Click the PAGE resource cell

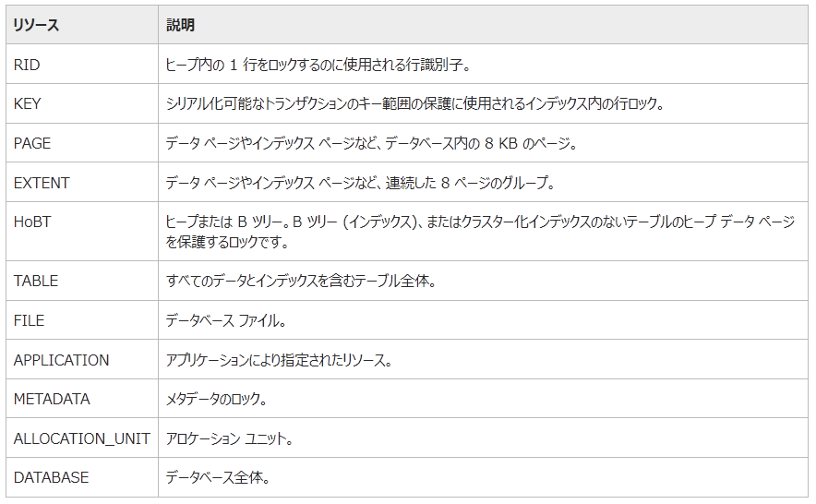pos(32,143)
